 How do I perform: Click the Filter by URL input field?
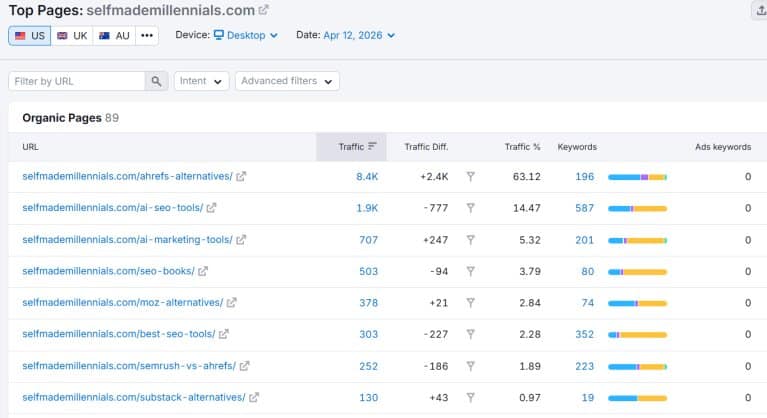click(77, 81)
